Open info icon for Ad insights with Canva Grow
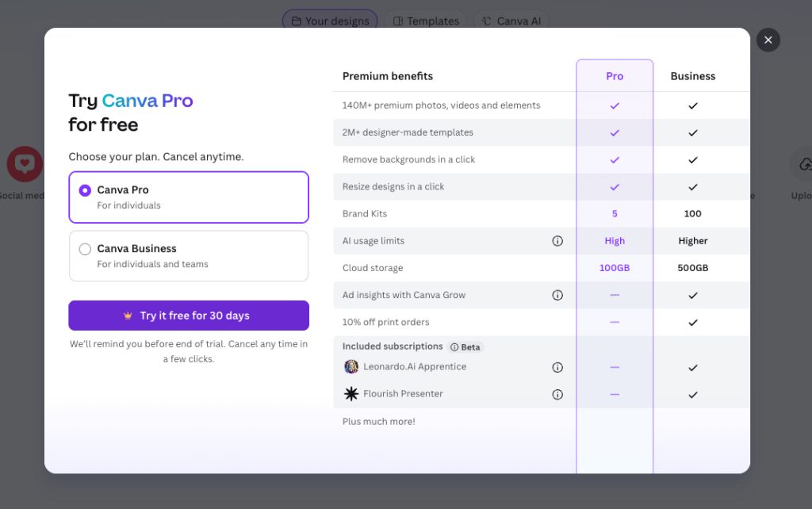This screenshot has width=812, height=509. tap(557, 295)
